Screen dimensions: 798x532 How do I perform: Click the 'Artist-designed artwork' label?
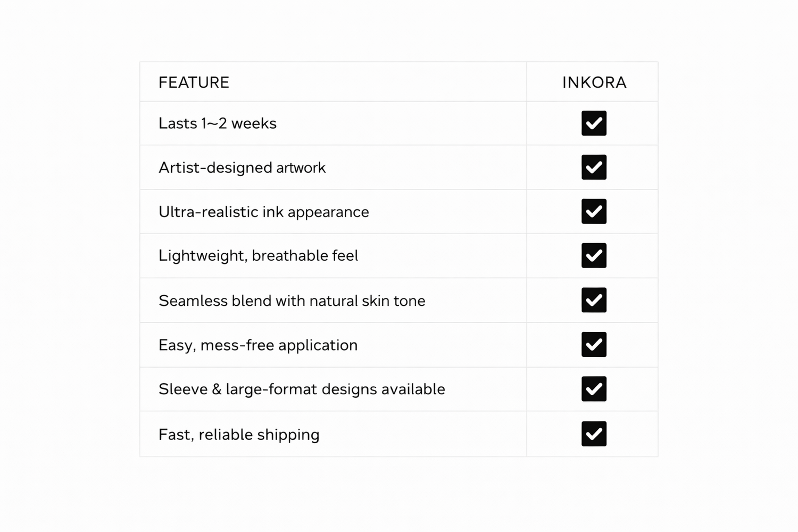(242, 168)
